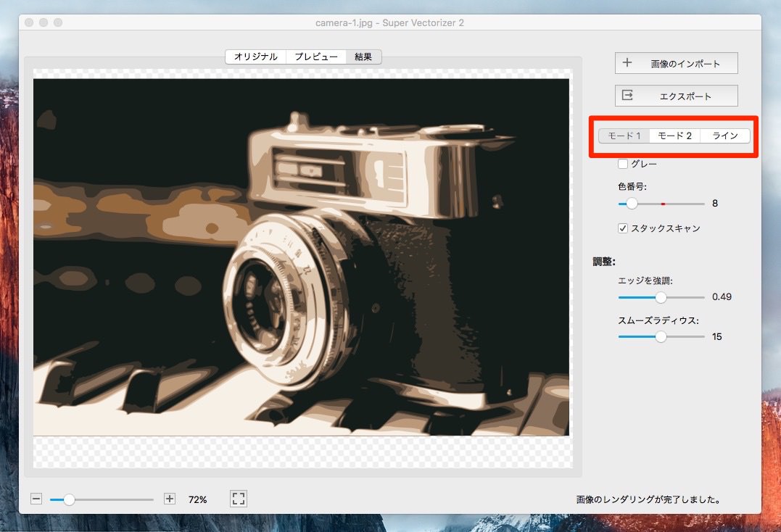This screenshot has width=781, height=532.
Task: Switch to the プレビュー view tab
Action: (x=315, y=57)
